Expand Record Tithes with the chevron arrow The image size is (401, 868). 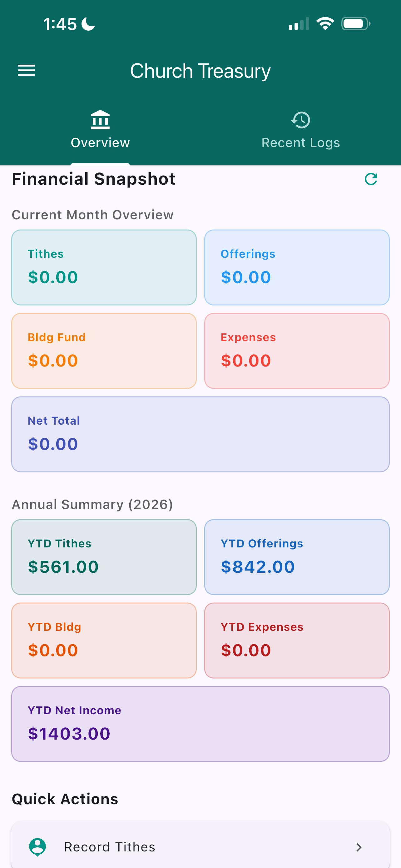pos(359,847)
